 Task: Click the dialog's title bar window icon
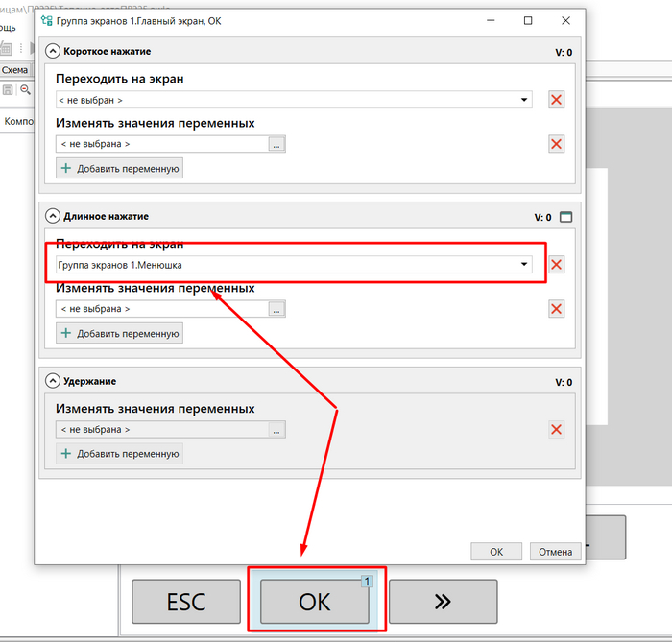(47, 20)
